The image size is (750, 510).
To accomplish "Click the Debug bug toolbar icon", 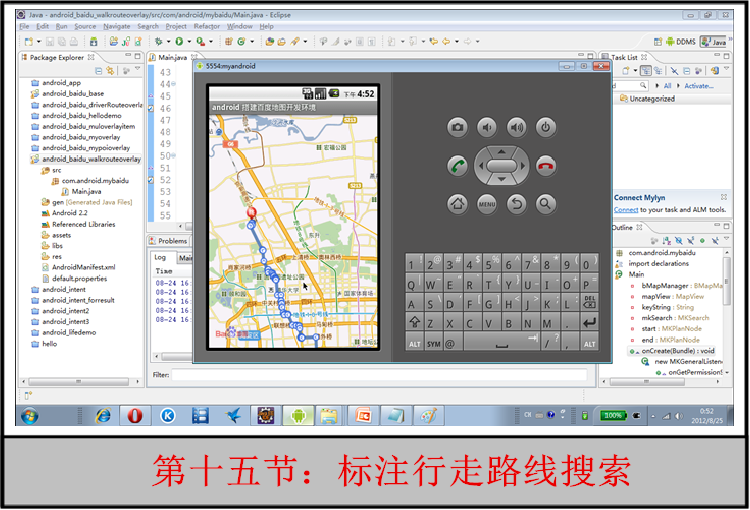I will [x=158, y=42].
